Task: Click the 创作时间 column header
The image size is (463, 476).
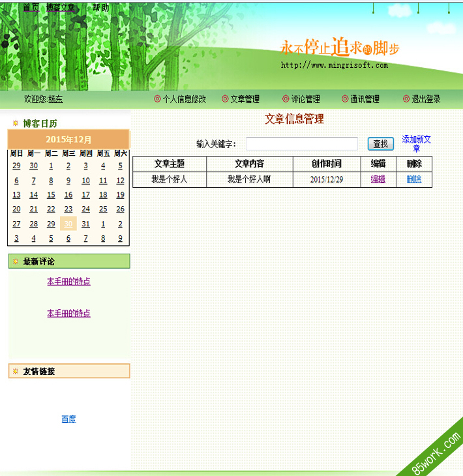Action: 327,164
